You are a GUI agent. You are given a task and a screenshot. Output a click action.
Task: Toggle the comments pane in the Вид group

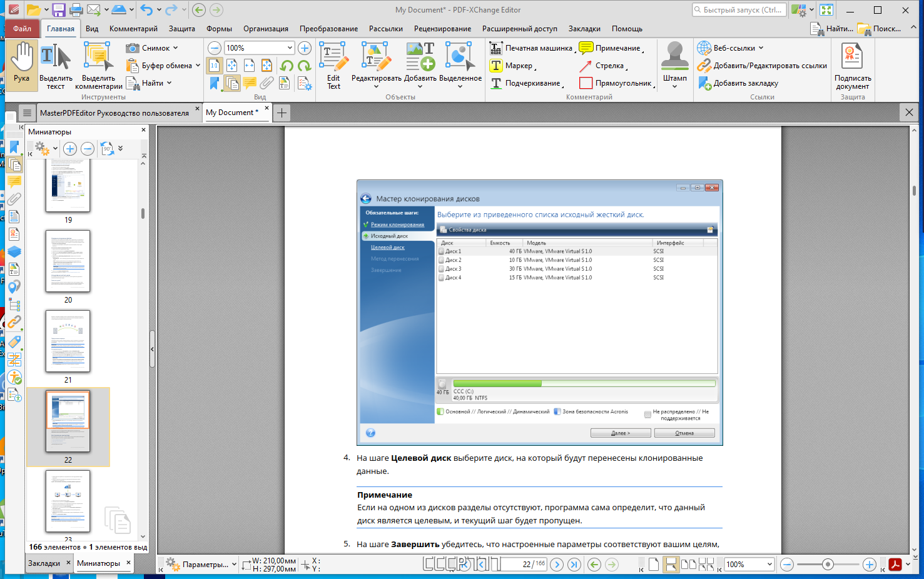point(249,83)
